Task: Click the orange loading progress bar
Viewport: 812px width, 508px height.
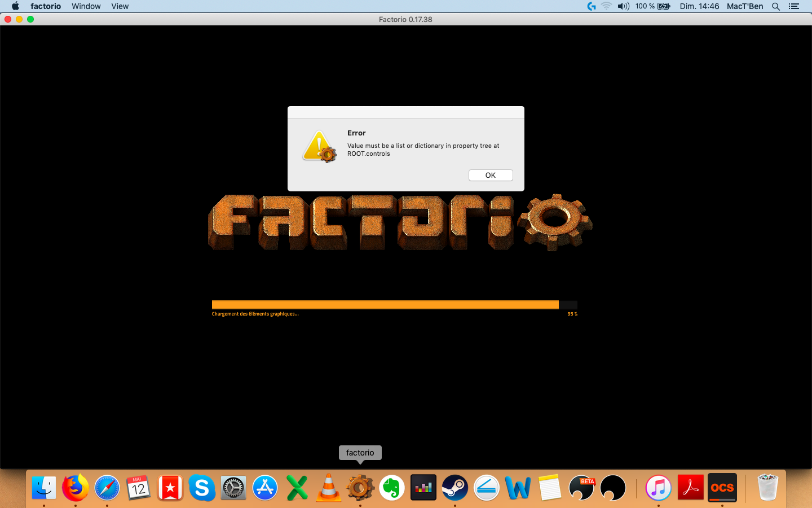Action: tap(385, 305)
